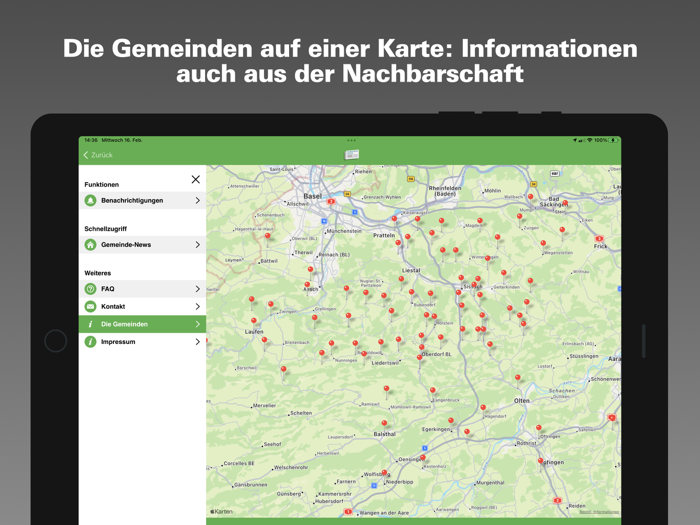Tap the newspaper icon in header
Screen dimensions: 700x525
pos(352,154)
